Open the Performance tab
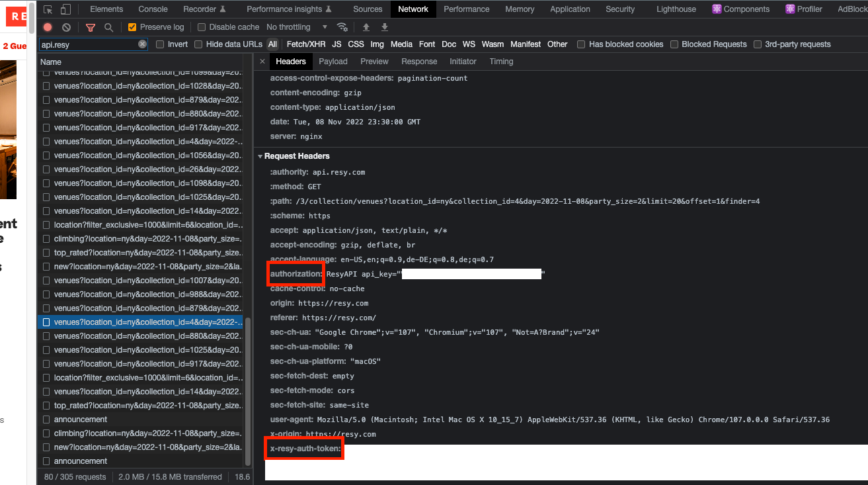This screenshot has width=868, height=485. (x=467, y=9)
